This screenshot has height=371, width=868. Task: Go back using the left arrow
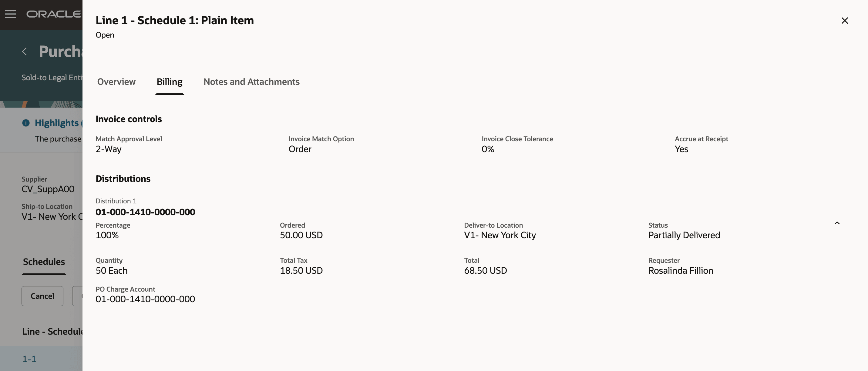[24, 52]
